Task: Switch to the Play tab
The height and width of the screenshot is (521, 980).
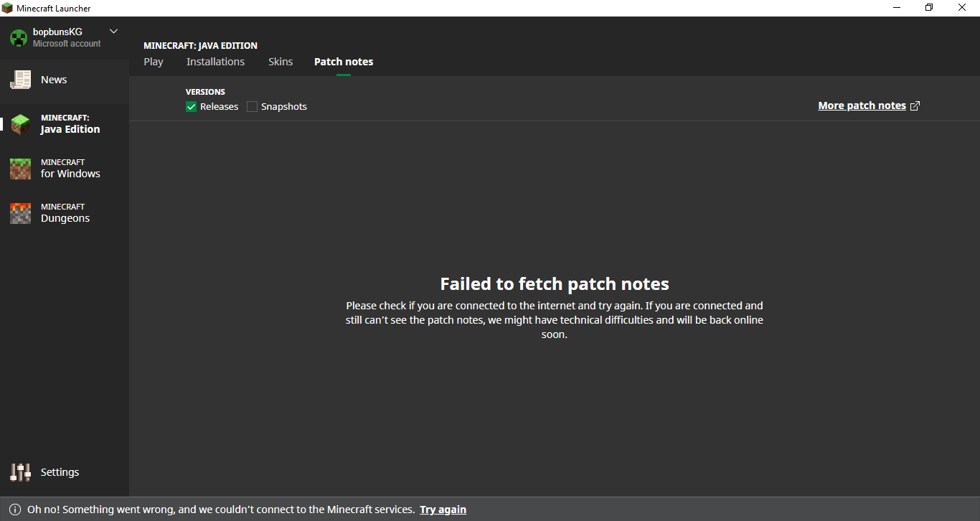Action: click(154, 62)
